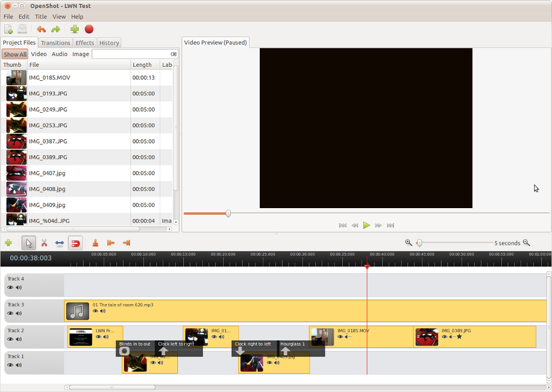Click the red Export Video button

[89, 29]
